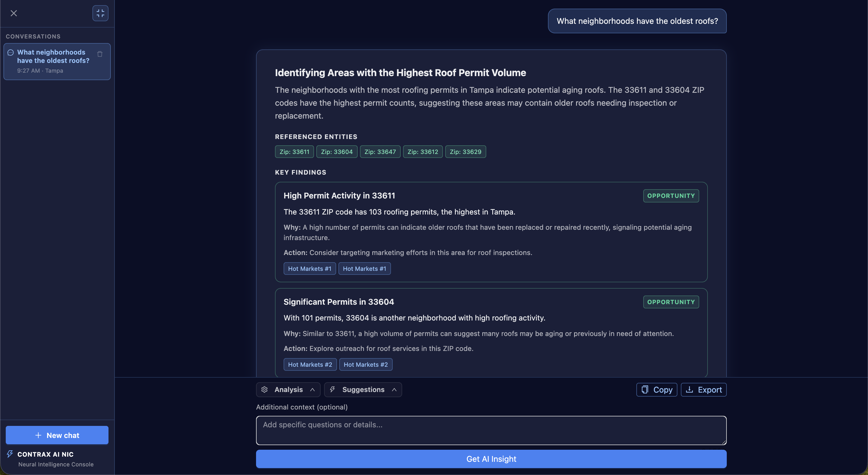Open the 'What neighborhoods have the oldest roofs?' conversation
This screenshot has width=868, height=475.
(x=57, y=61)
